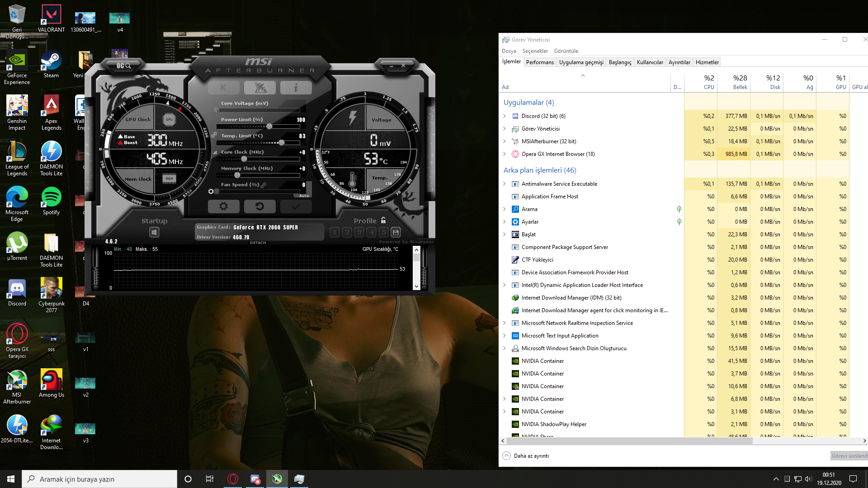Expand the Discord (32 bit) process group
This screenshot has width=868, height=488.
(x=505, y=116)
